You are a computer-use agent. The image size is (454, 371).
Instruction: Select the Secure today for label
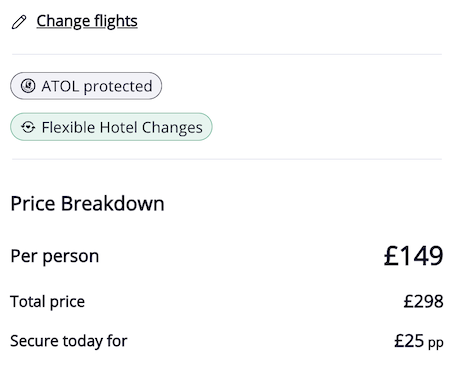(69, 341)
